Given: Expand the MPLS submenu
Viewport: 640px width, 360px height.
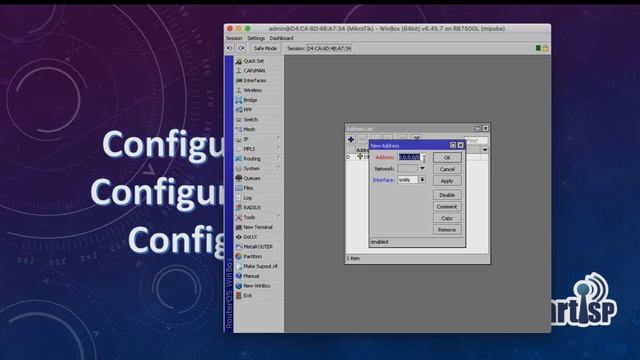Looking at the screenshot, I should point(259,149).
